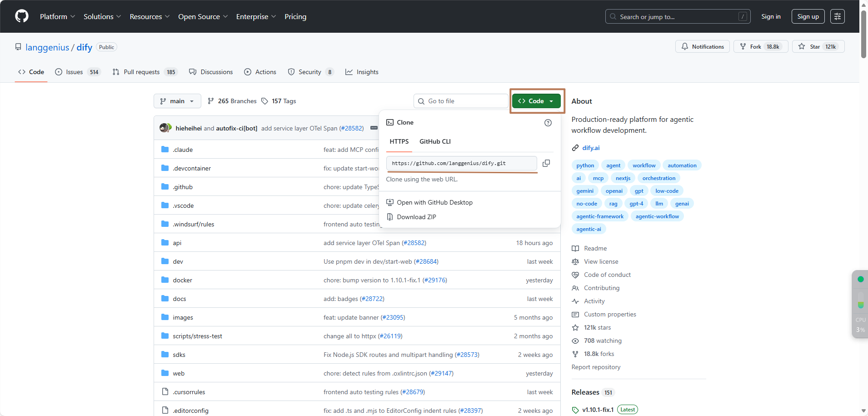Click the .claude folder icon
This screenshot has height=416, width=868.
pos(165,150)
